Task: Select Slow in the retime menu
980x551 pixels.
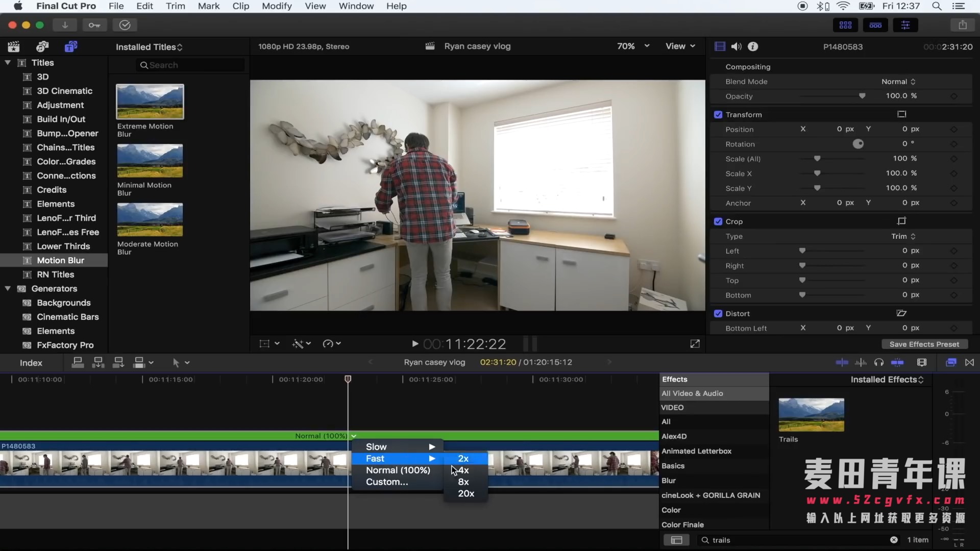Action: tap(398, 447)
